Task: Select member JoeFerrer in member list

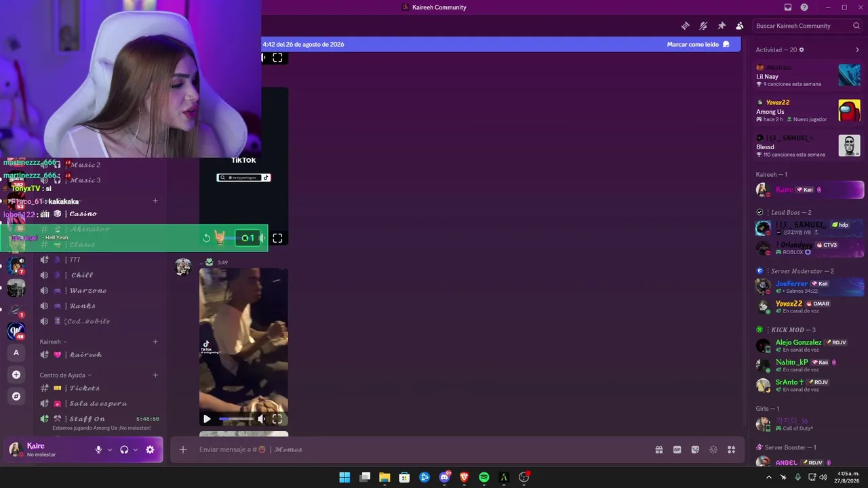Action: pos(808,287)
